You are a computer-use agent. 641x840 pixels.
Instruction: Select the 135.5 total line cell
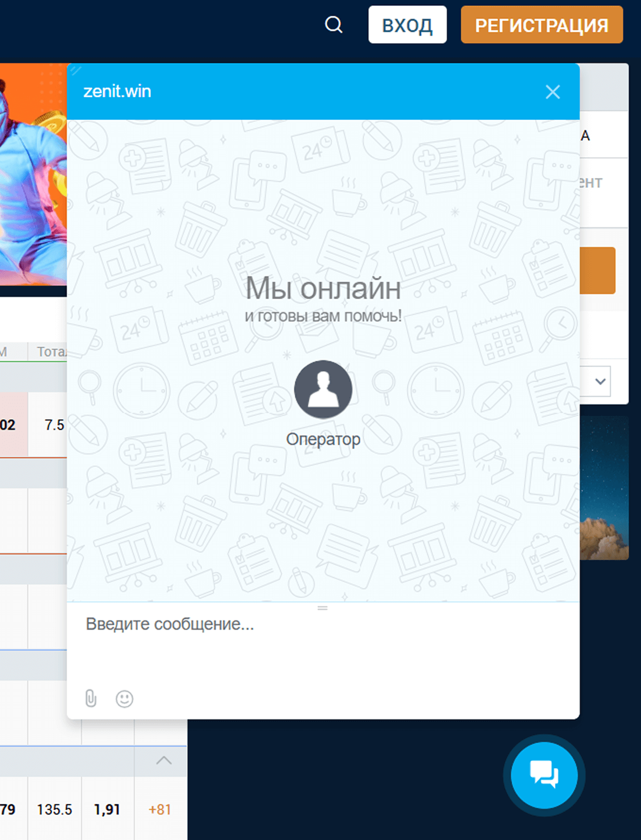(x=54, y=810)
